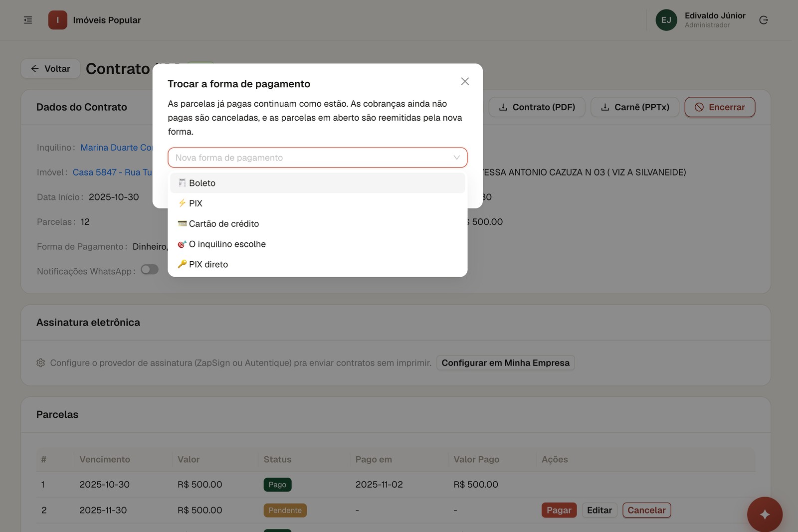Click the Pago em column header
The width and height of the screenshot is (798, 532).
click(374, 459)
